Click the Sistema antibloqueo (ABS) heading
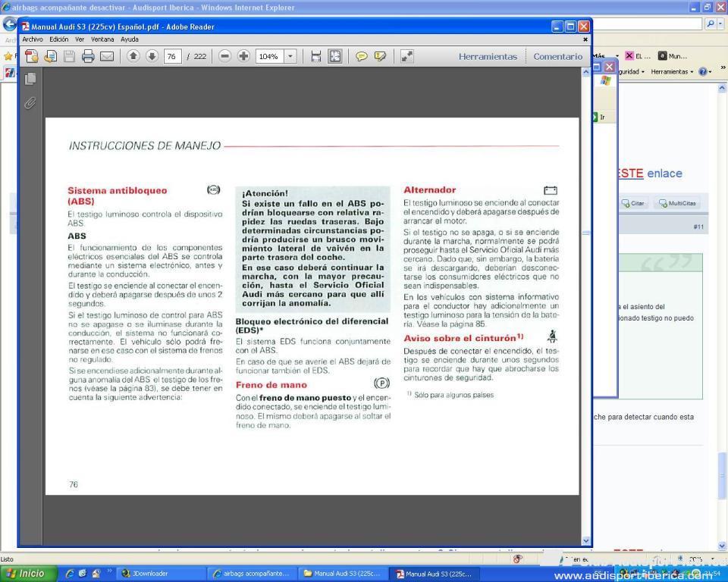 point(117,196)
